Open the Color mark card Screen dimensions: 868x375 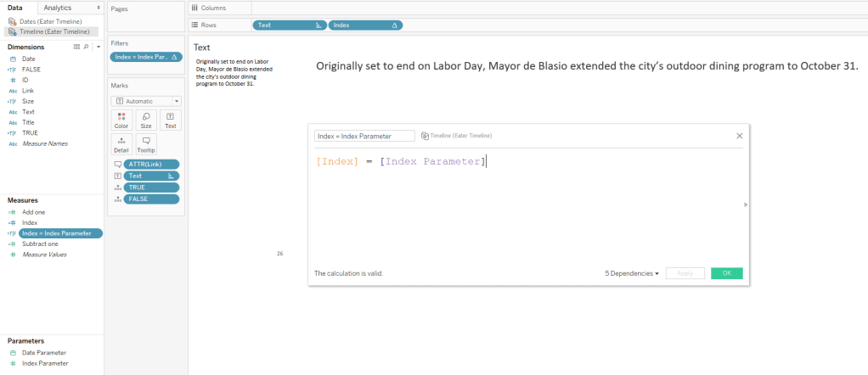tap(121, 120)
